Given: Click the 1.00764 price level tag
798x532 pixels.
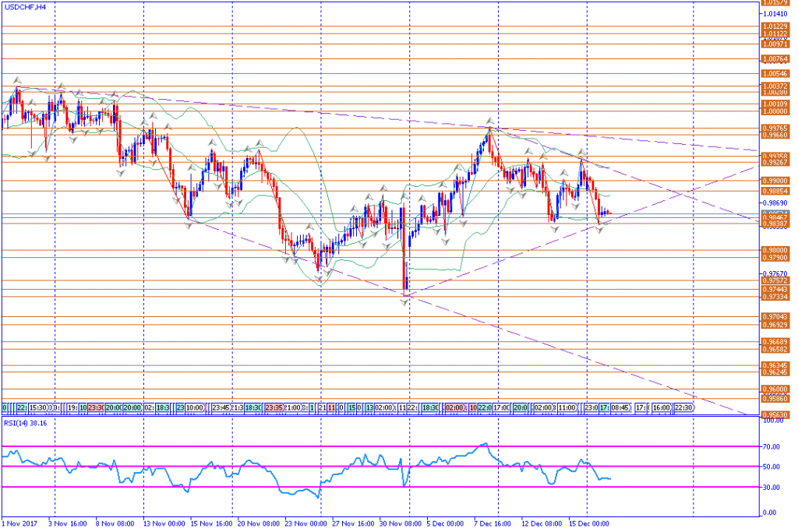Looking at the screenshot, I should (x=774, y=58).
